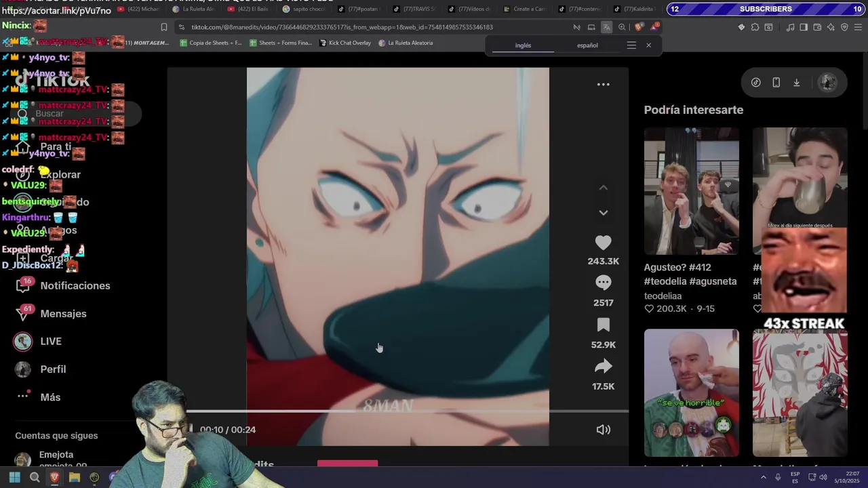This screenshot has height=488, width=868.
Task: Open comments via the speech bubble icon
Action: pos(603,282)
